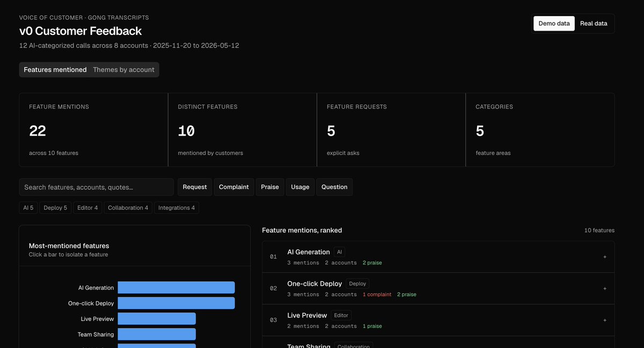
Task: Click the Feature Requests stat card
Action: click(391, 130)
